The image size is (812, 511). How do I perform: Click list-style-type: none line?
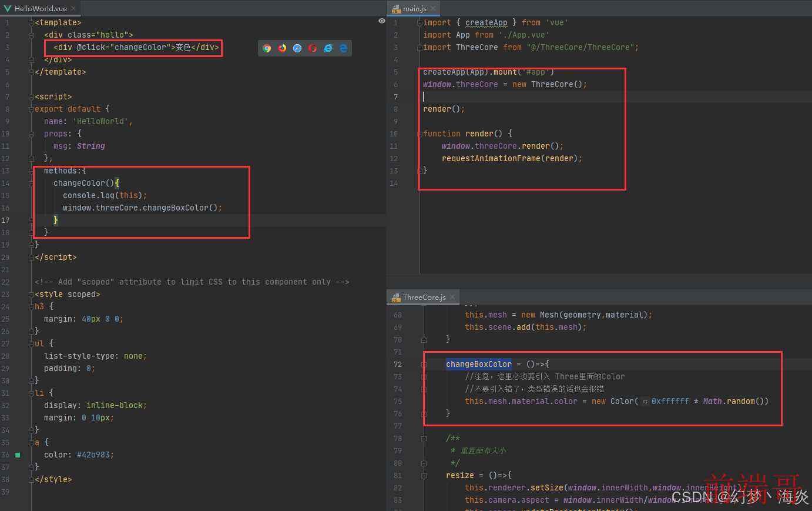[95, 356]
